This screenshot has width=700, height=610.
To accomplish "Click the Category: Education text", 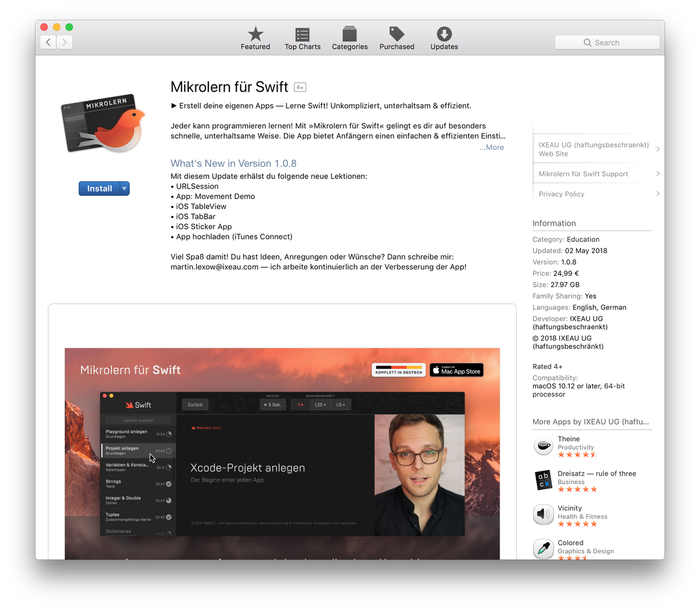I will (x=566, y=240).
